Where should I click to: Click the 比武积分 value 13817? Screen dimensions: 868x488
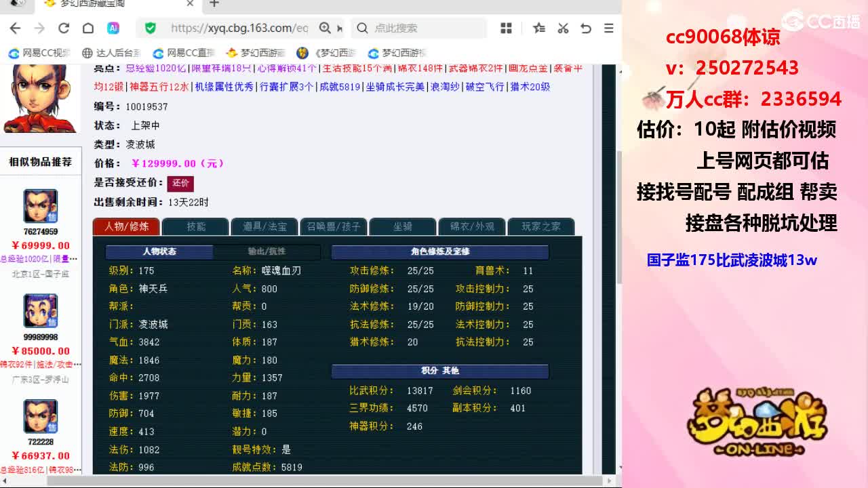[x=420, y=390]
